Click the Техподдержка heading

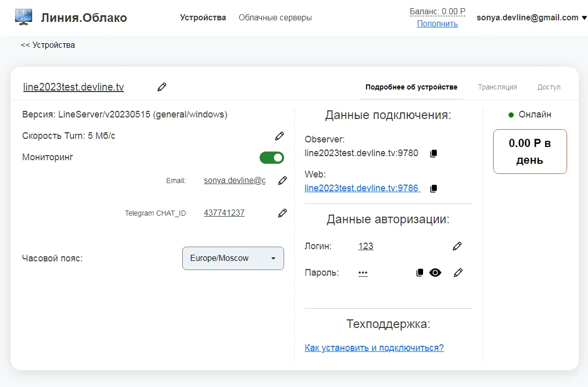(x=388, y=323)
